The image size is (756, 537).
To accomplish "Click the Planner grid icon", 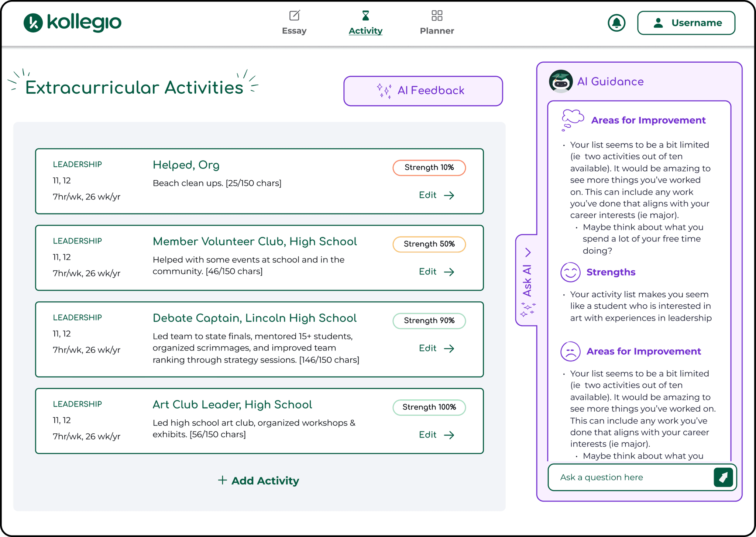I will coord(437,15).
